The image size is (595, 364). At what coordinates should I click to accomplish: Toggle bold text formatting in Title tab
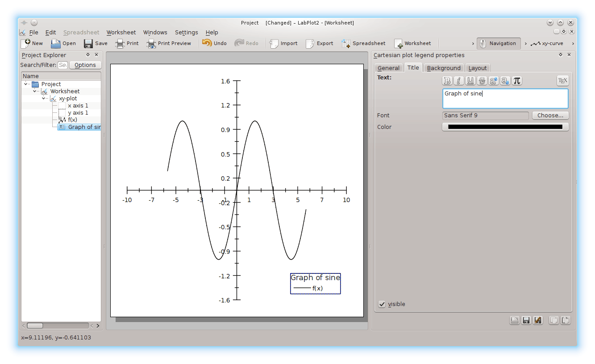tap(447, 81)
